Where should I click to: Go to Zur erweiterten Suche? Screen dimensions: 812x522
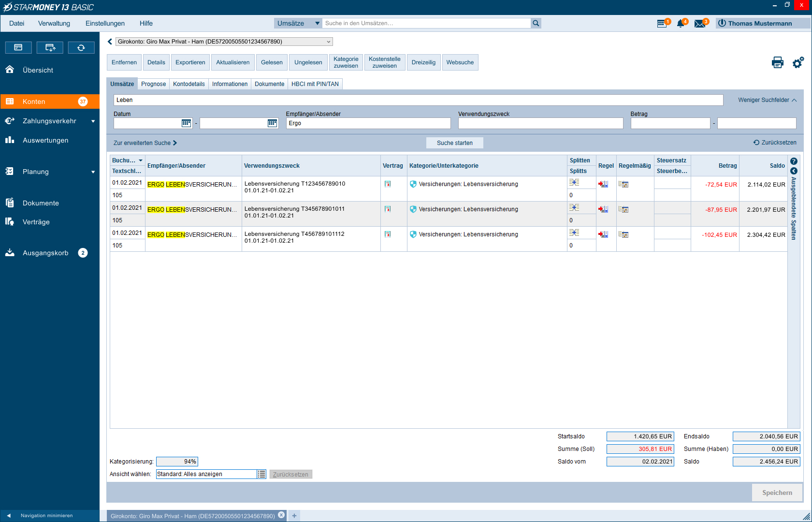[x=145, y=143]
